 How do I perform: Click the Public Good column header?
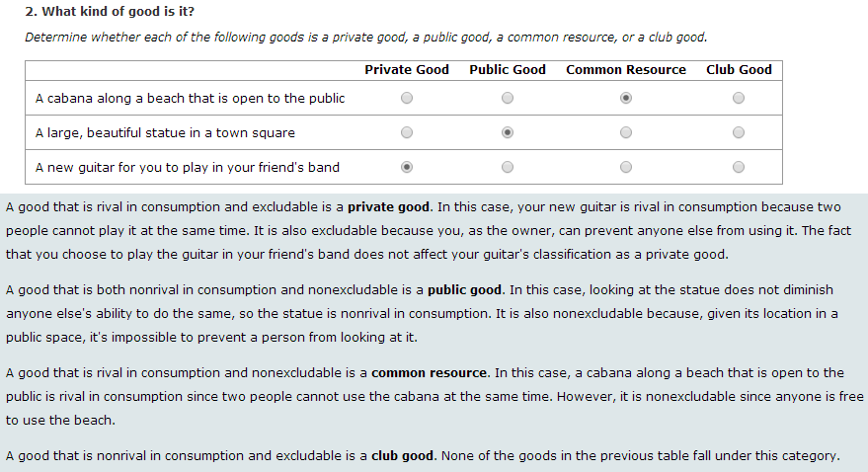tap(508, 69)
